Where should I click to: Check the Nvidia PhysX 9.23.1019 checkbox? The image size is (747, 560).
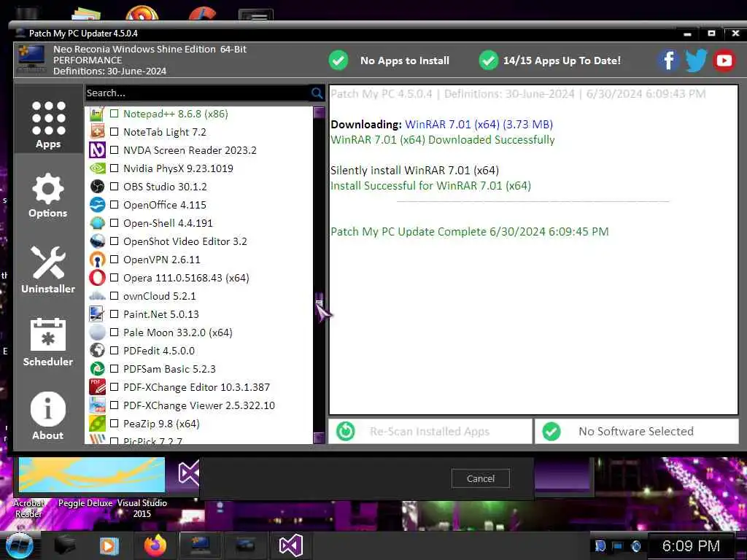point(115,168)
